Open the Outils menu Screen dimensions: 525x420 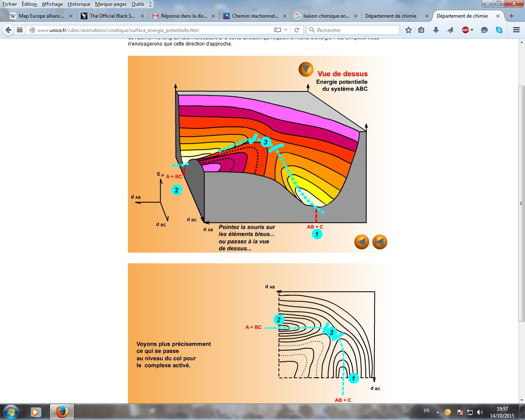coord(138,4)
